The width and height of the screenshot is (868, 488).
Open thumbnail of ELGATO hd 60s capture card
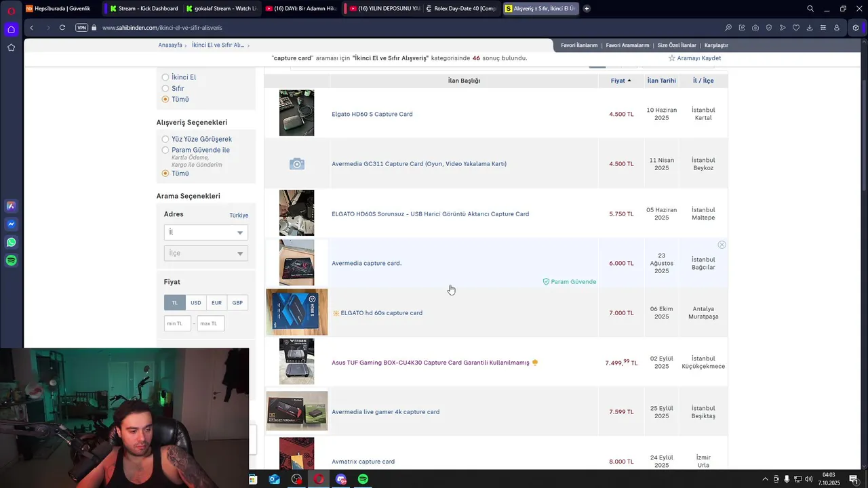tap(297, 312)
